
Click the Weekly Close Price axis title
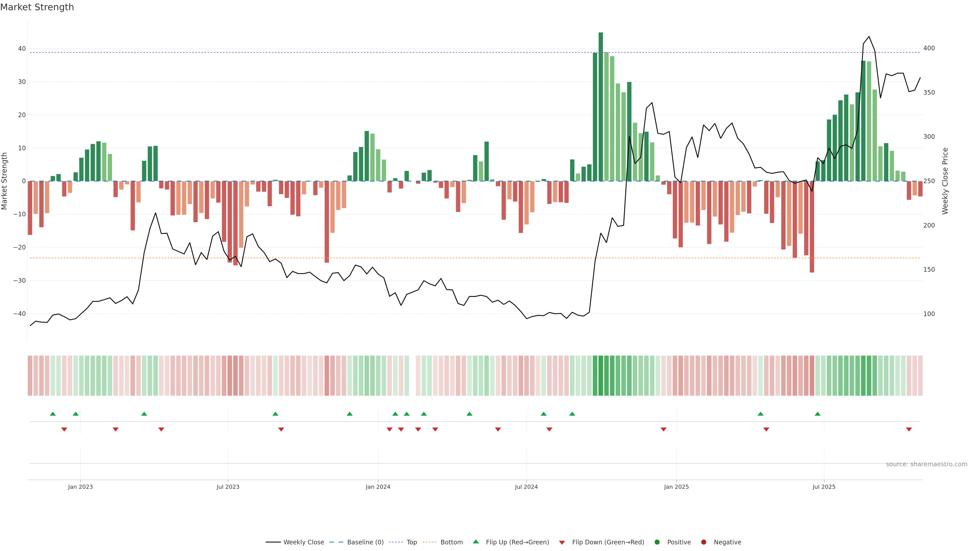coord(945,181)
